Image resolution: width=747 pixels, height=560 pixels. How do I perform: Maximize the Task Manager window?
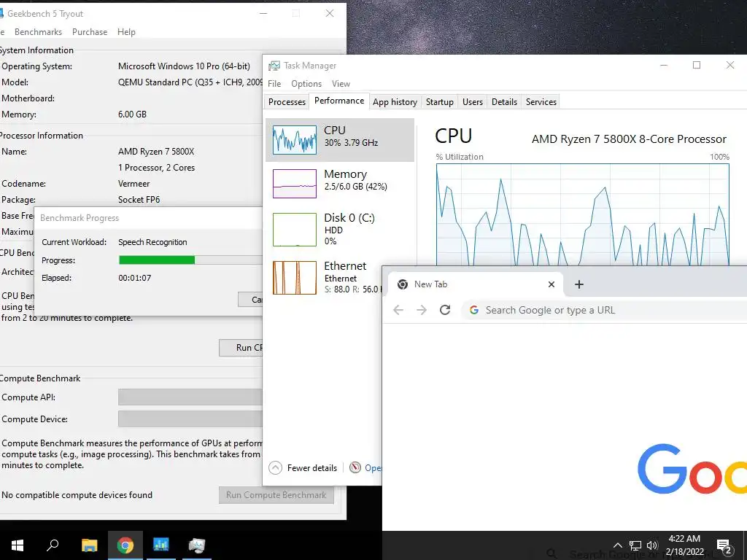click(x=697, y=65)
